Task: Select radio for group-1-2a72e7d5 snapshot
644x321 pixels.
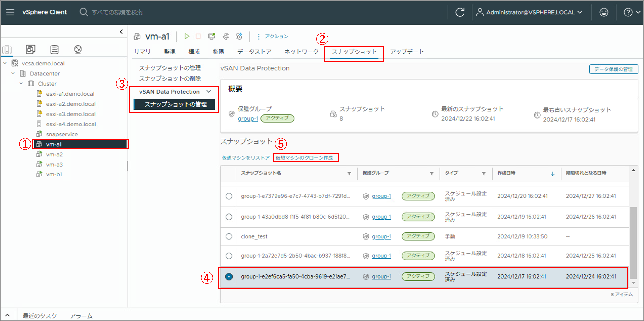Action: pyautogui.click(x=229, y=256)
